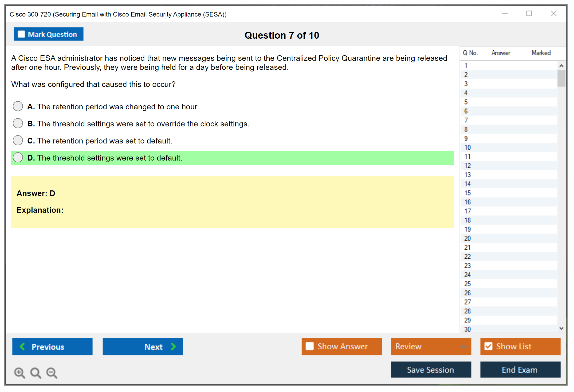Viewport: 574px width, 392px height.
Task: Toggle the Mark Question checkbox
Action: coord(21,34)
